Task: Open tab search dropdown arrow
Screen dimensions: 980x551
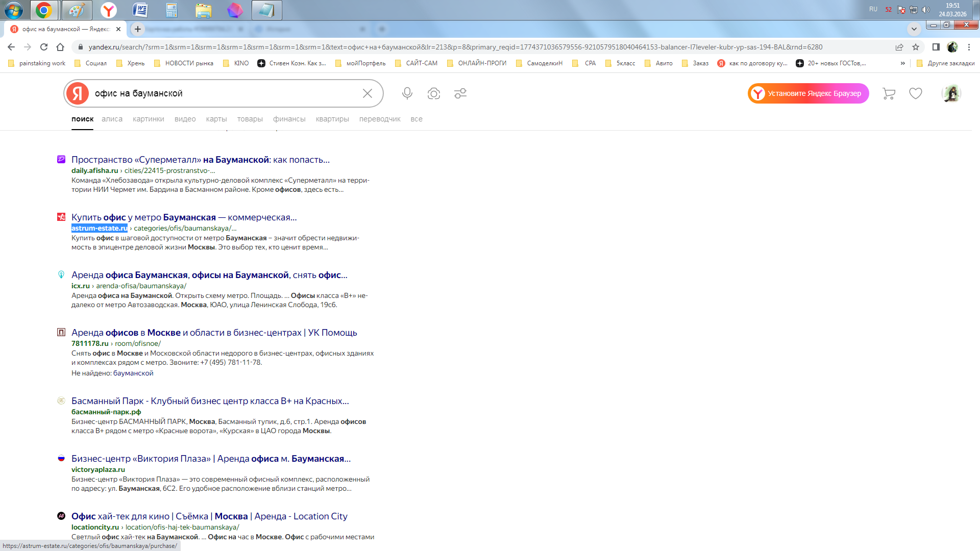Action: click(x=914, y=29)
